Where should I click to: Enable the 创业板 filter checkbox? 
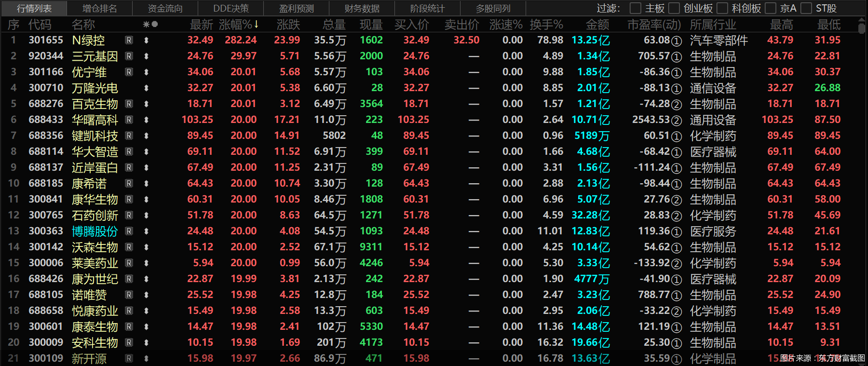coord(674,8)
